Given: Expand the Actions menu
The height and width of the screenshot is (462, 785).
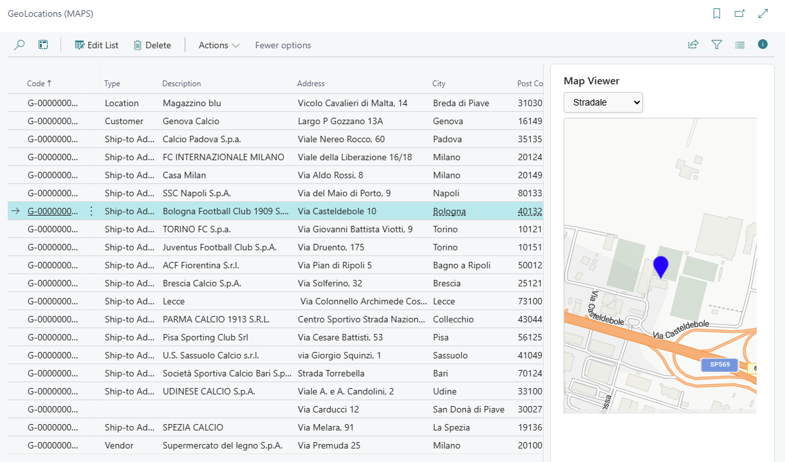Looking at the screenshot, I should coord(219,45).
